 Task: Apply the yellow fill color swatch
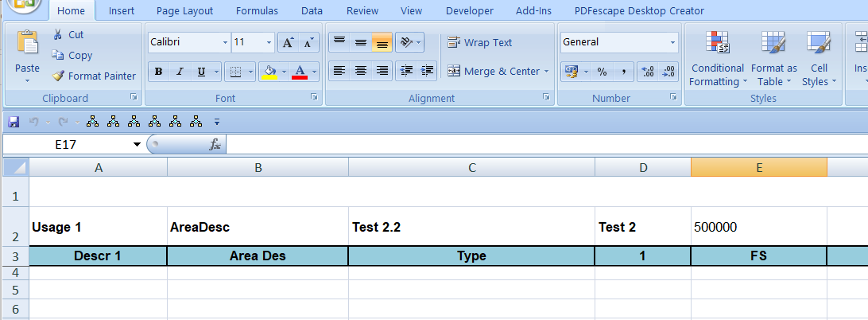270,72
